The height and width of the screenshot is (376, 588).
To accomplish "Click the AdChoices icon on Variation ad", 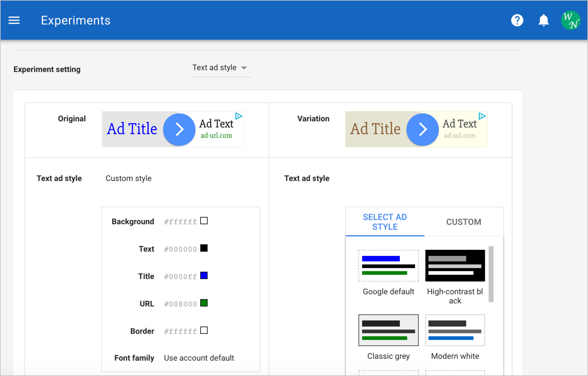I will (482, 116).
